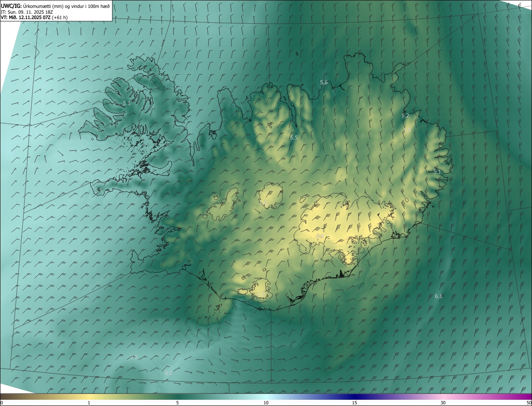Click the 5.6 value label on the north coast
This screenshot has width=532, height=406.
tap(324, 83)
